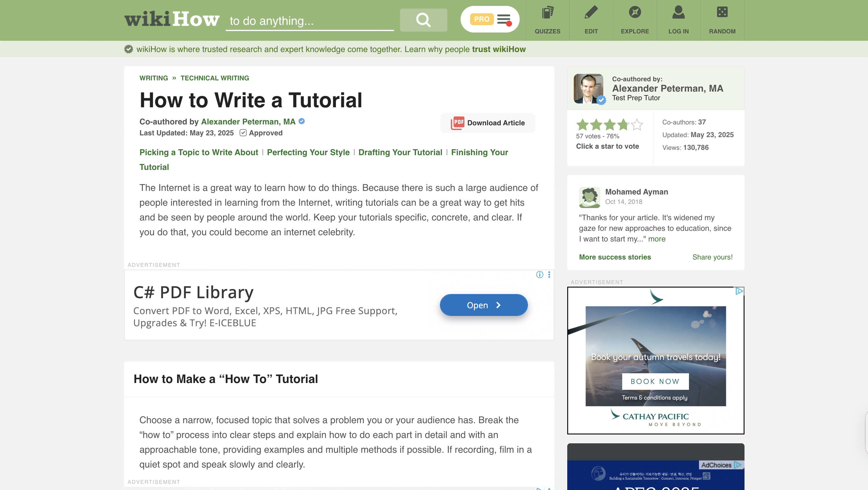Click the search input field
Screen dimensions: 868x490
coord(309,21)
